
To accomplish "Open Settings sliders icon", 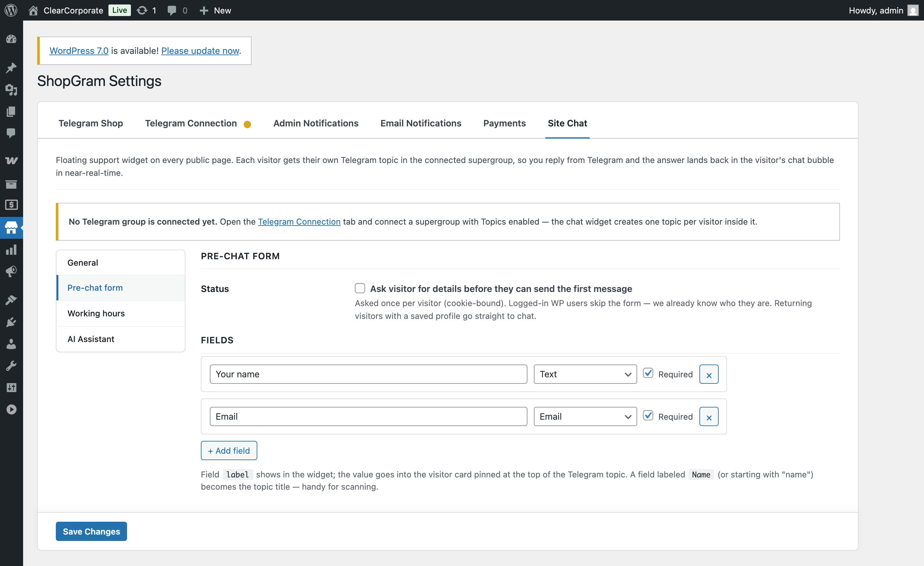I will tap(11, 388).
